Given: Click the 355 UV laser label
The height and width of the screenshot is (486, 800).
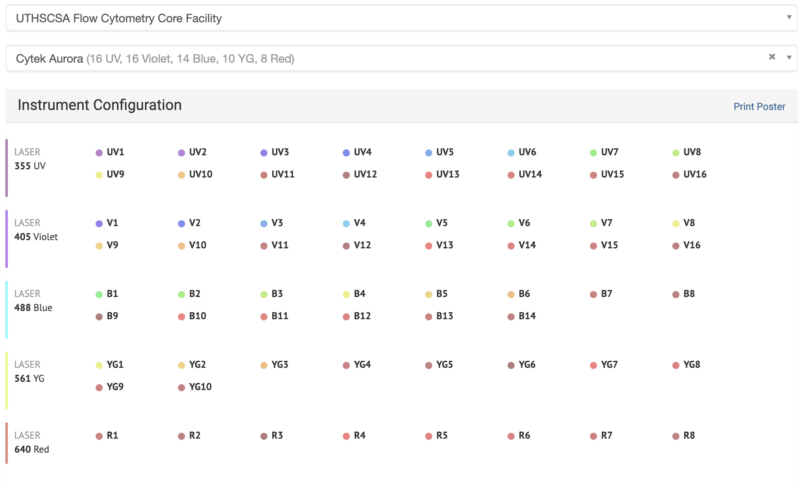Looking at the screenshot, I should coord(30,166).
